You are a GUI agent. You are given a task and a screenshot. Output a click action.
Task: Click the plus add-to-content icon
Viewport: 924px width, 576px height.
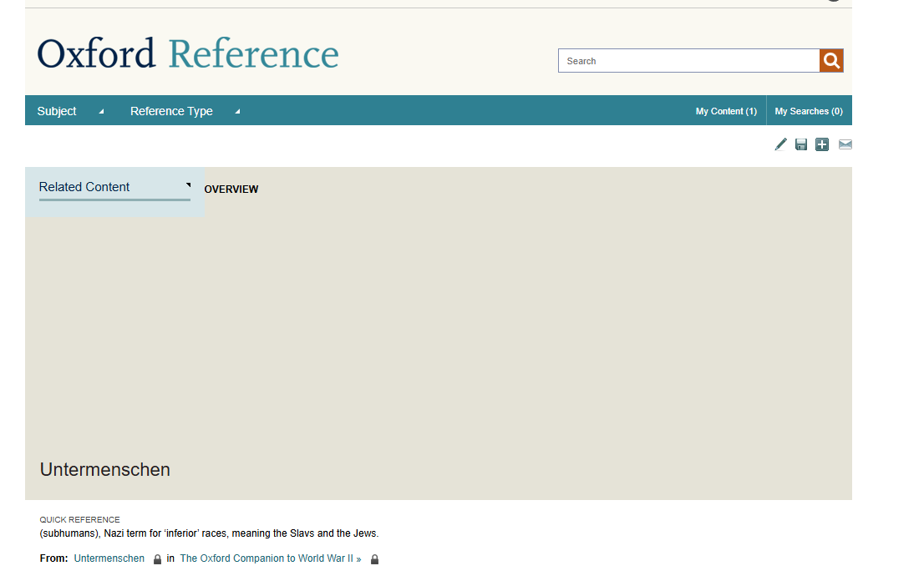pyautogui.click(x=822, y=144)
